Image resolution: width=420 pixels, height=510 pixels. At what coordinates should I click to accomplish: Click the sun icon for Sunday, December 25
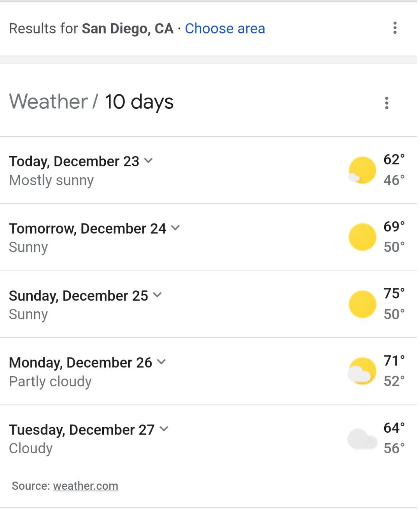(362, 304)
